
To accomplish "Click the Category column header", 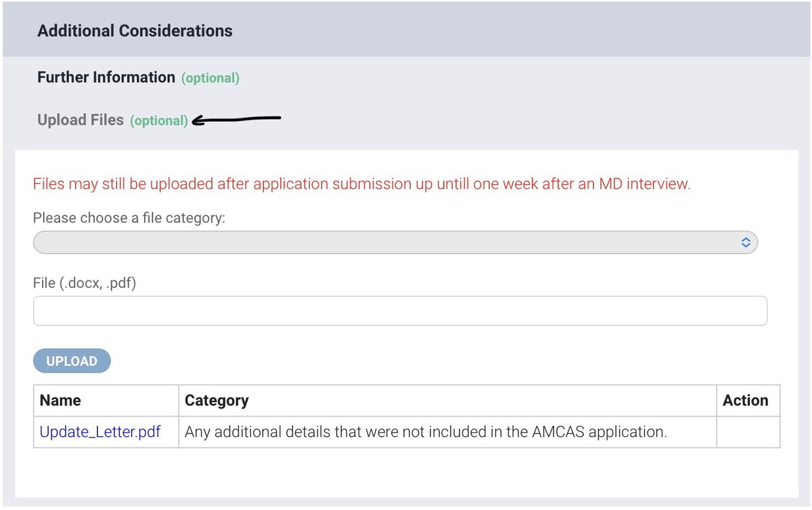I will click(217, 400).
